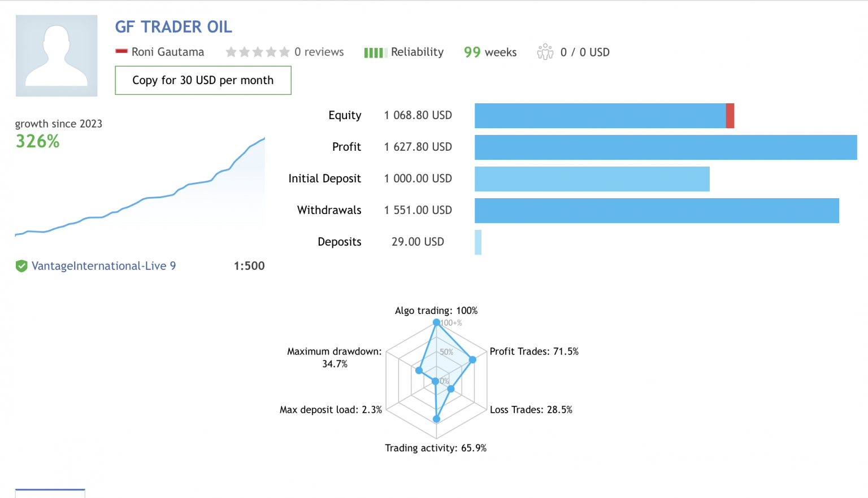Open the VantageInternational-Live 9 broker link
This screenshot has height=498, width=868.
pyautogui.click(x=103, y=266)
